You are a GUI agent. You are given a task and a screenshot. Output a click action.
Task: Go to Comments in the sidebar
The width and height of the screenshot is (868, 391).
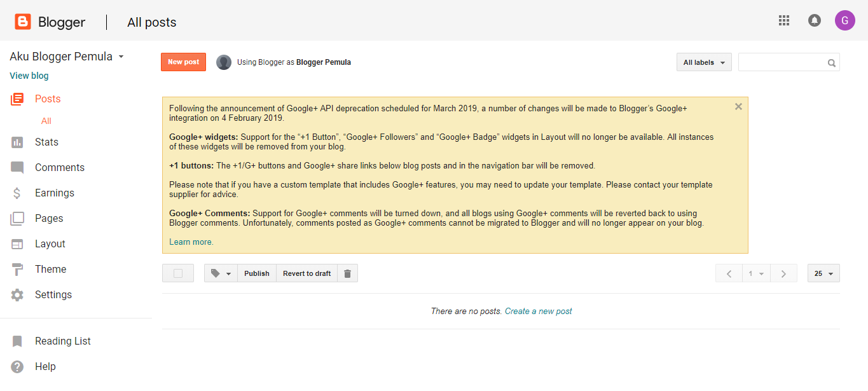59,168
